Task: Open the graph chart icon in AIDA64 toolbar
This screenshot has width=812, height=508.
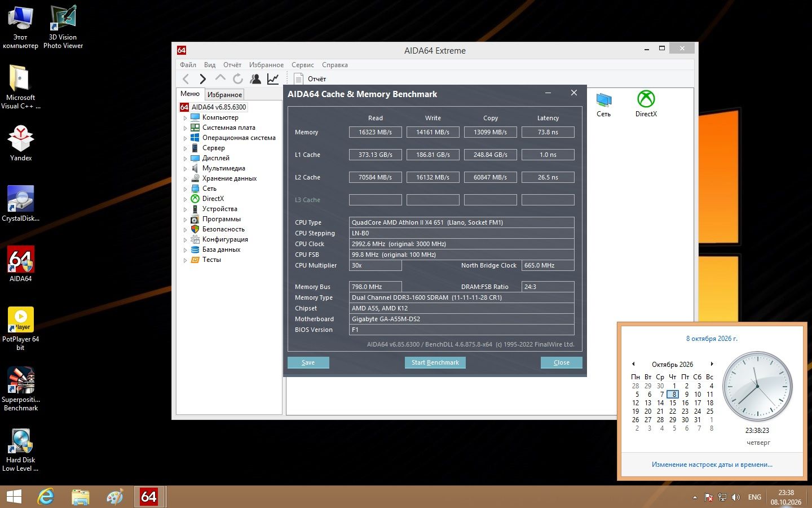Action: (273, 79)
